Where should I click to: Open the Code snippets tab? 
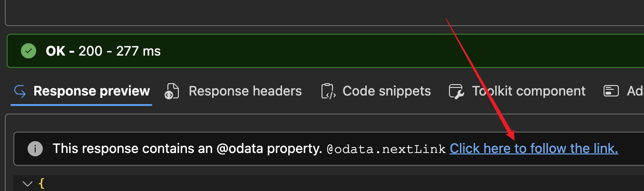pyautogui.click(x=376, y=91)
